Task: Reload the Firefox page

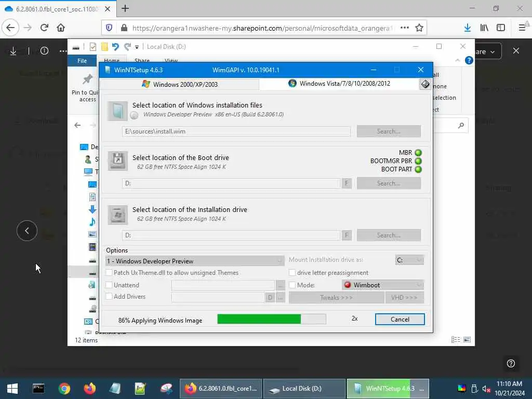Action: point(44,28)
